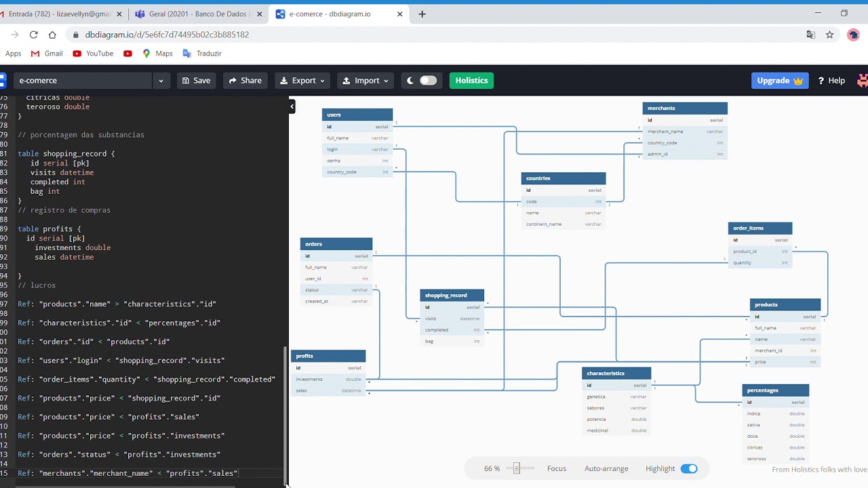Select the characteristics table header

tap(616, 373)
